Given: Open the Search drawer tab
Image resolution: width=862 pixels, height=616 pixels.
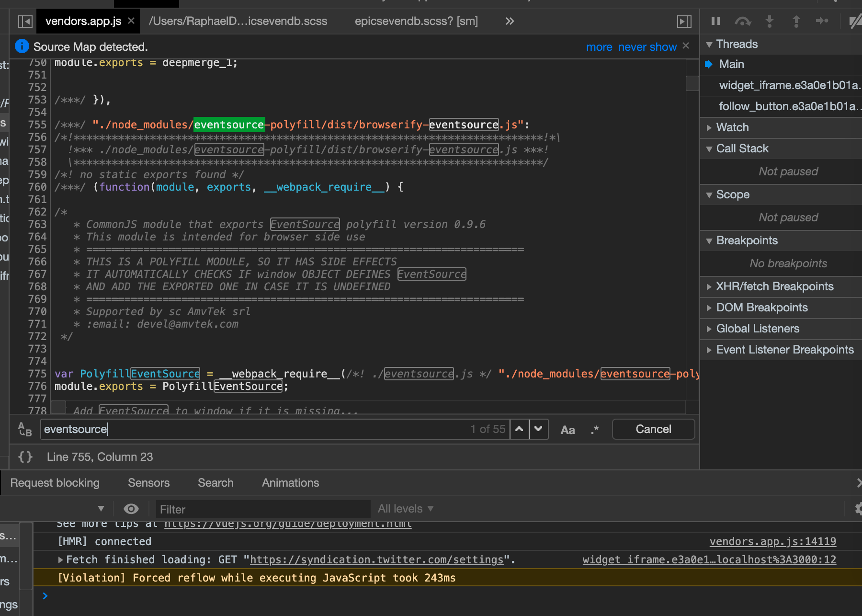Looking at the screenshot, I should [216, 483].
